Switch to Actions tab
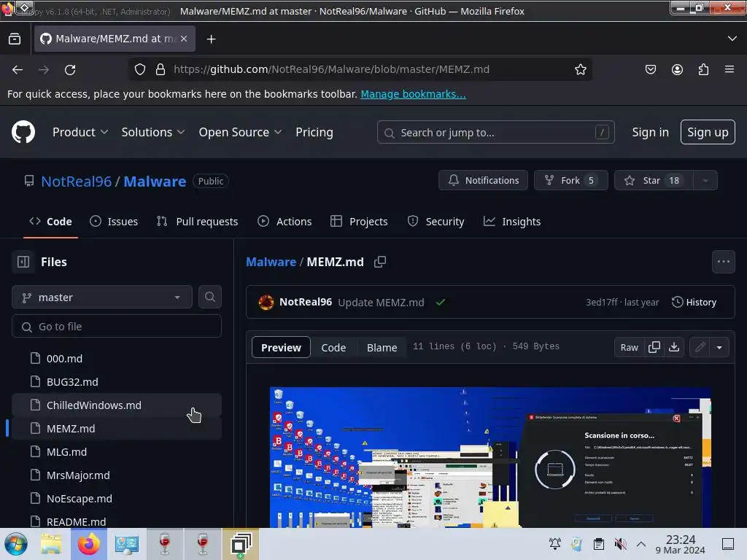Viewport: 747px width, 560px height. tap(285, 222)
